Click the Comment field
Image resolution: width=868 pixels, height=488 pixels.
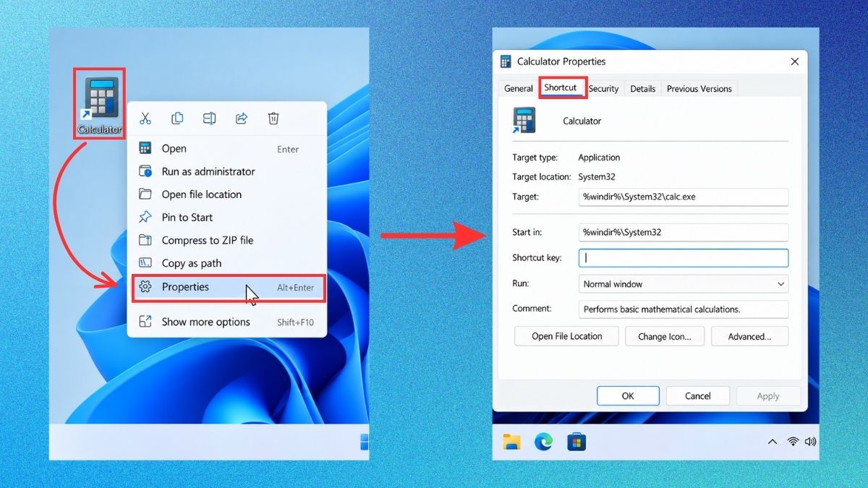coord(683,309)
